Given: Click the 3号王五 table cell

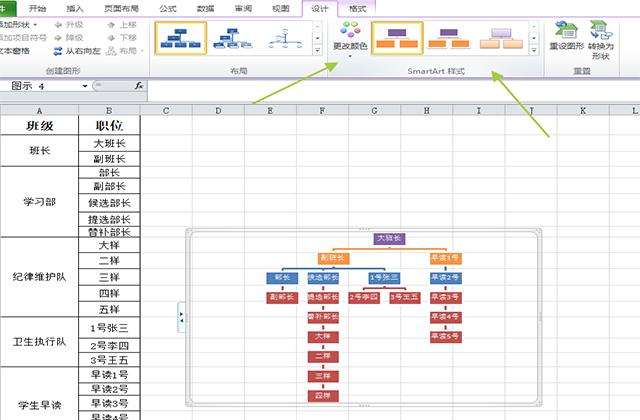Looking at the screenshot, I should point(109,360).
